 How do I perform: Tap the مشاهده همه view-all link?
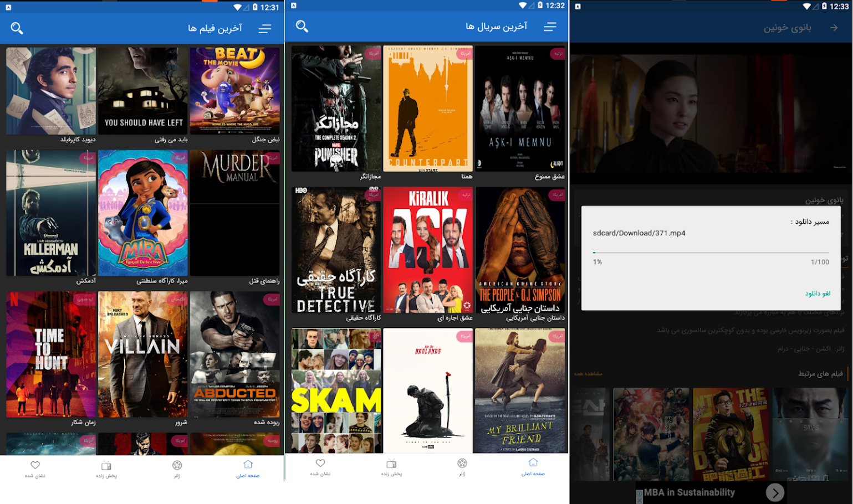pos(589,374)
